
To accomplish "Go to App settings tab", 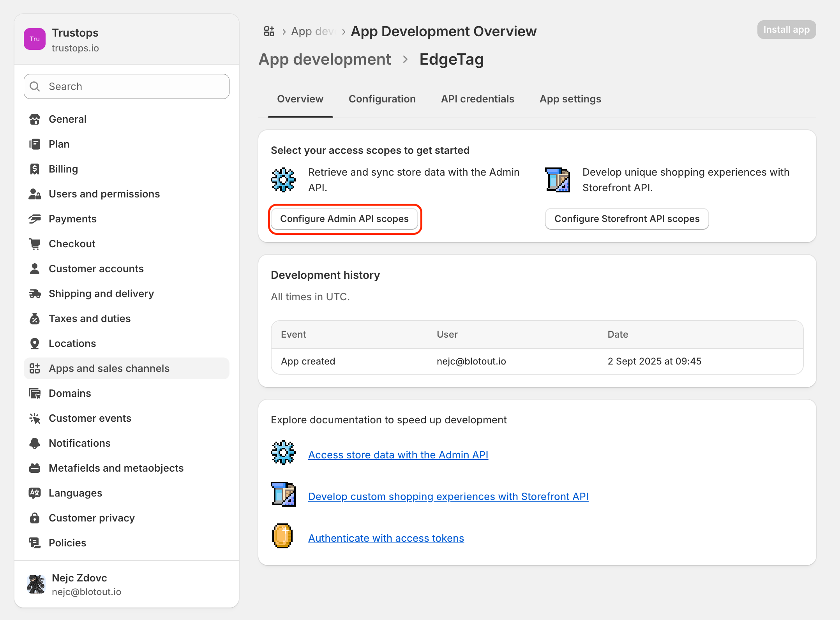I will [x=570, y=99].
